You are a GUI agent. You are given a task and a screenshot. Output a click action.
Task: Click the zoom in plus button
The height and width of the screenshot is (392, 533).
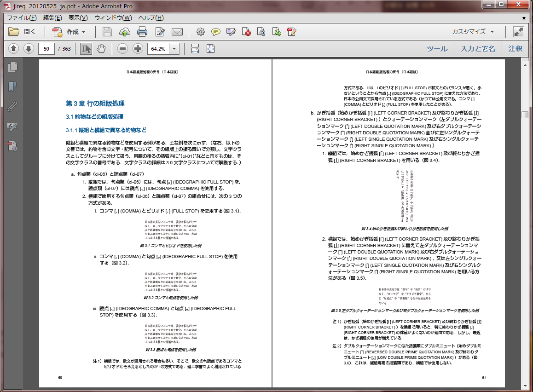138,49
